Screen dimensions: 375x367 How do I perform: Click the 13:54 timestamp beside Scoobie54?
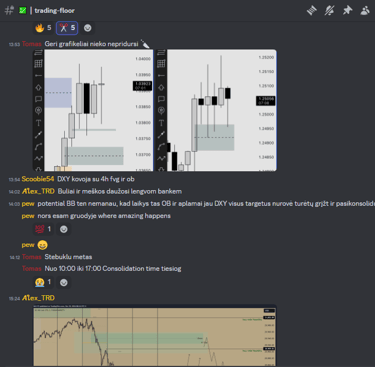(14, 180)
